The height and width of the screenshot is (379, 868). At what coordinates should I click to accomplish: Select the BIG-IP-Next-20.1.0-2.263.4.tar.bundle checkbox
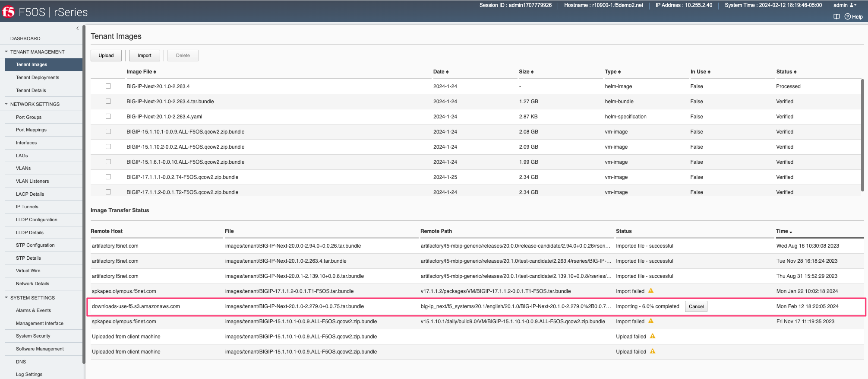click(108, 101)
